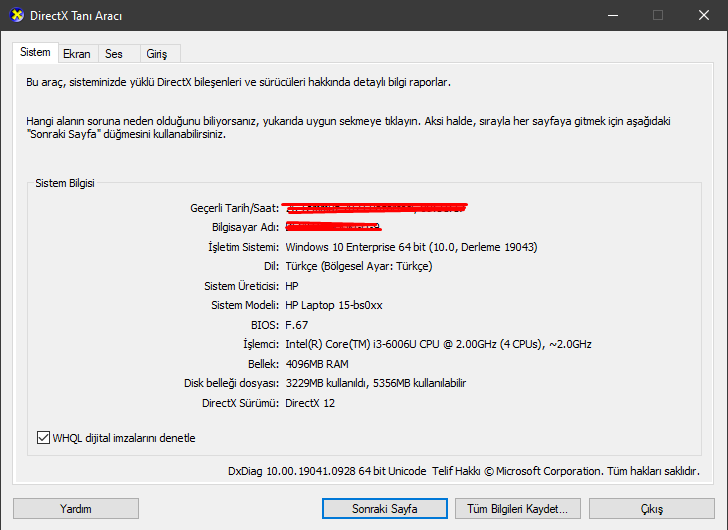Click the 'DirectX 12' version value

[x=310, y=403]
